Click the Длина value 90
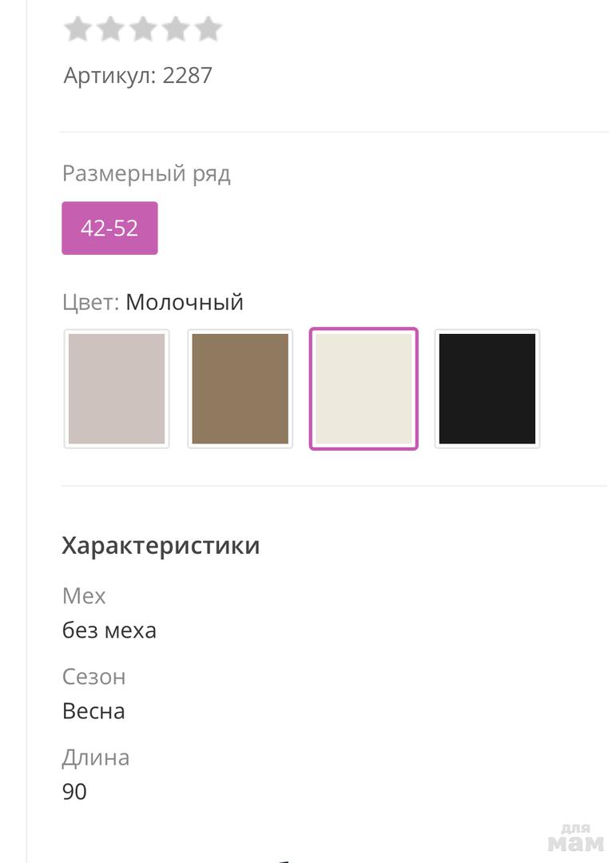Viewport: 616px width, 863px height. [x=74, y=792]
